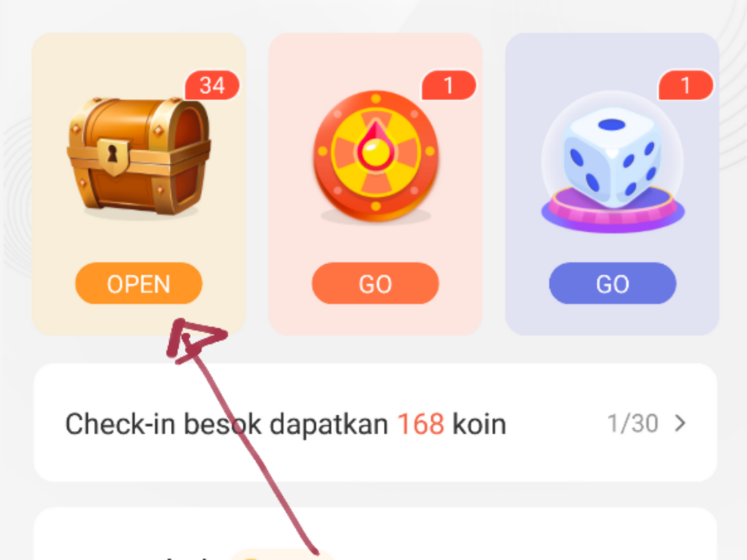Tap the partially visible card at bottom
Viewport: 747px width, 560px height.
(376, 533)
